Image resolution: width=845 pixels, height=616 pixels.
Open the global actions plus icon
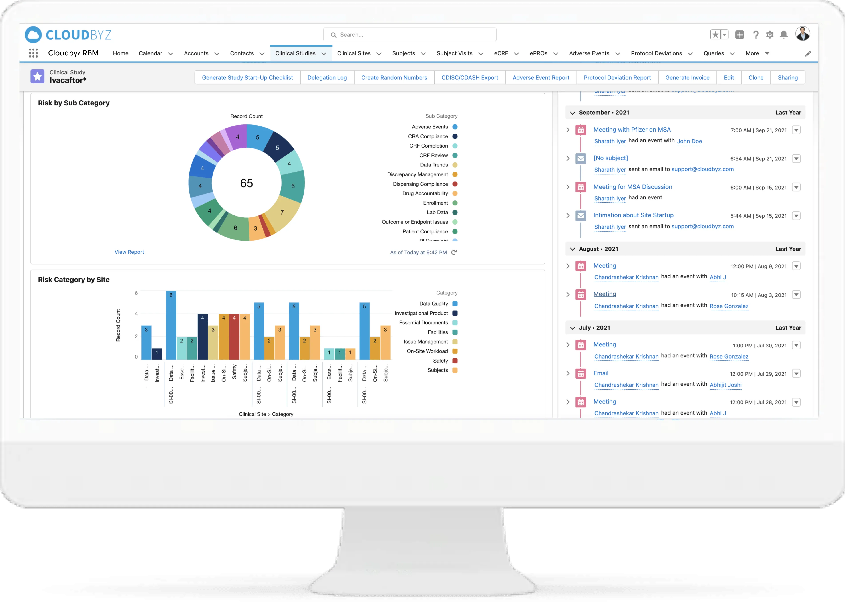[x=740, y=35]
